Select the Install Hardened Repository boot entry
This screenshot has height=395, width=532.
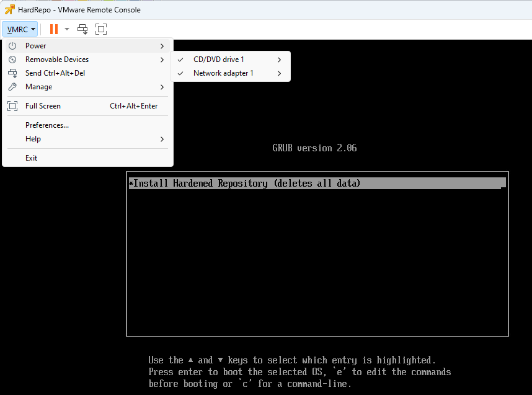[x=317, y=182]
